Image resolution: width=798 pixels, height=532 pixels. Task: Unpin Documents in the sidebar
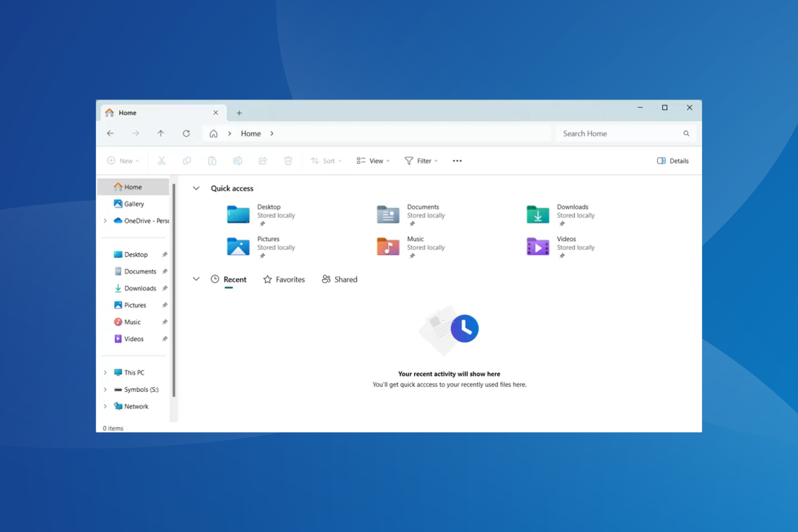[165, 271]
